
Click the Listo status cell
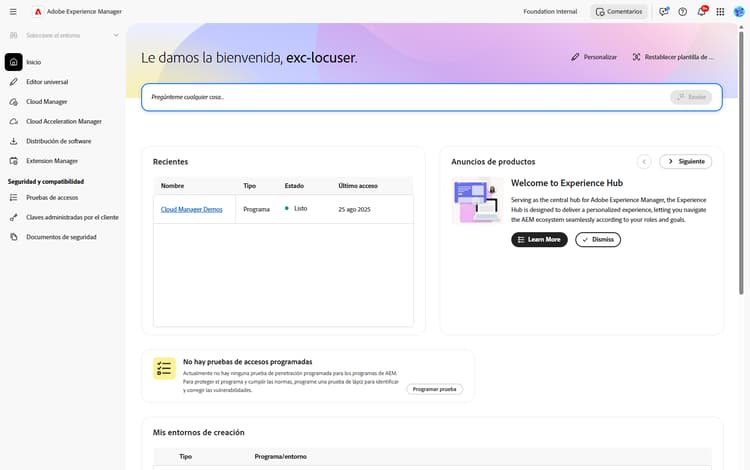point(296,208)
